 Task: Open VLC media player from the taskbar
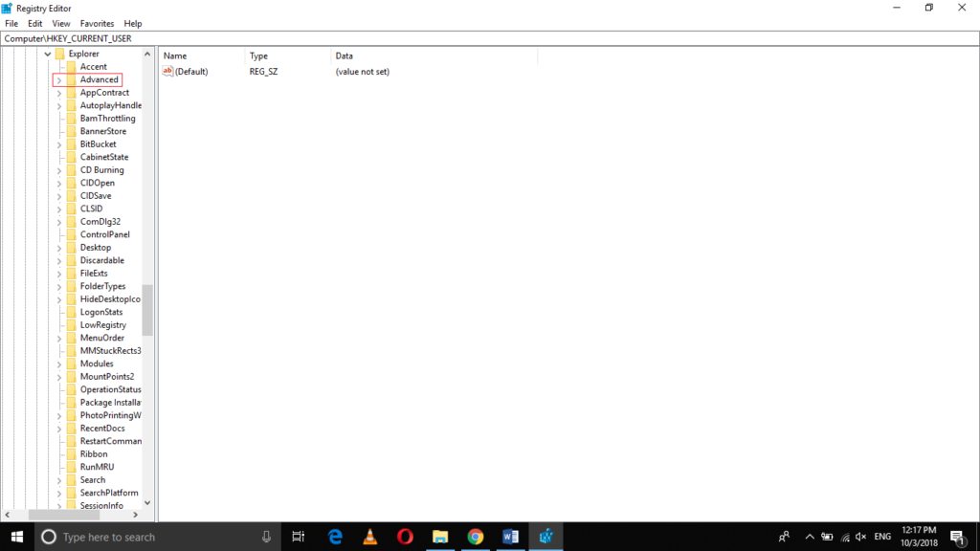(x=369, y=536)
